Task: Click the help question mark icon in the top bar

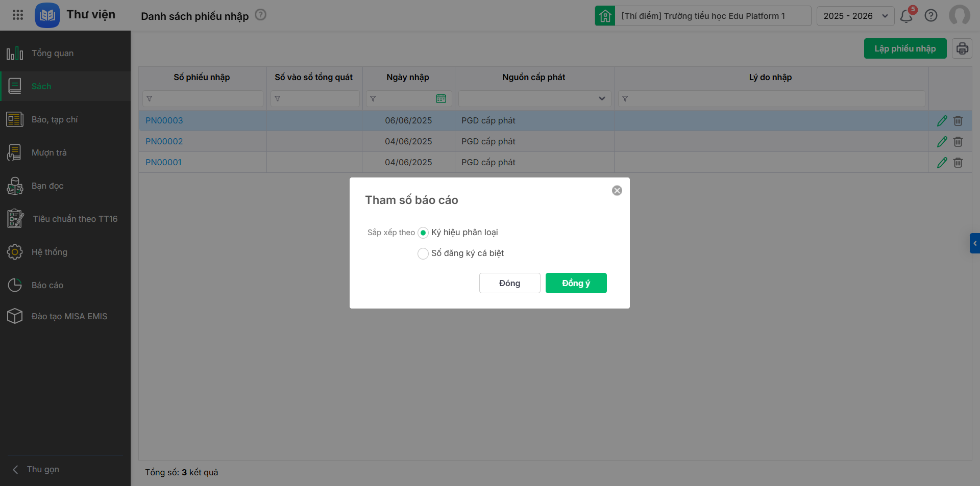Action: (x=931, y=16)
